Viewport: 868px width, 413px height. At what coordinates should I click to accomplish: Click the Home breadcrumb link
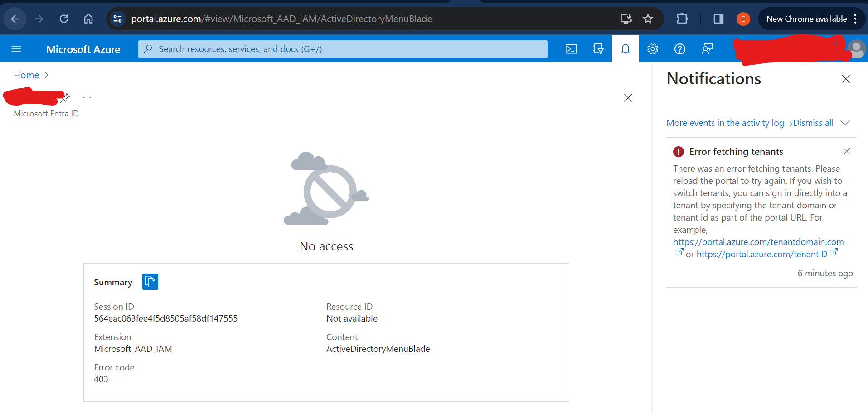pos(26,75)
